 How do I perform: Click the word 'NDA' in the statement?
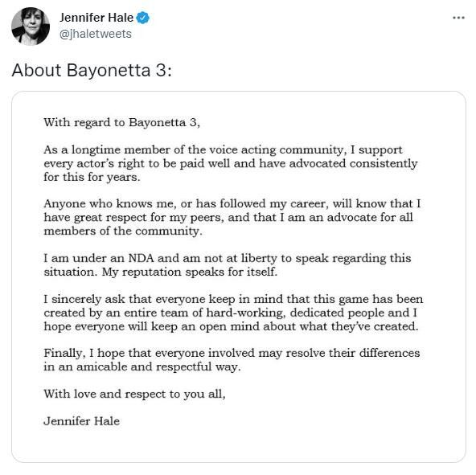tap(142, 258)
